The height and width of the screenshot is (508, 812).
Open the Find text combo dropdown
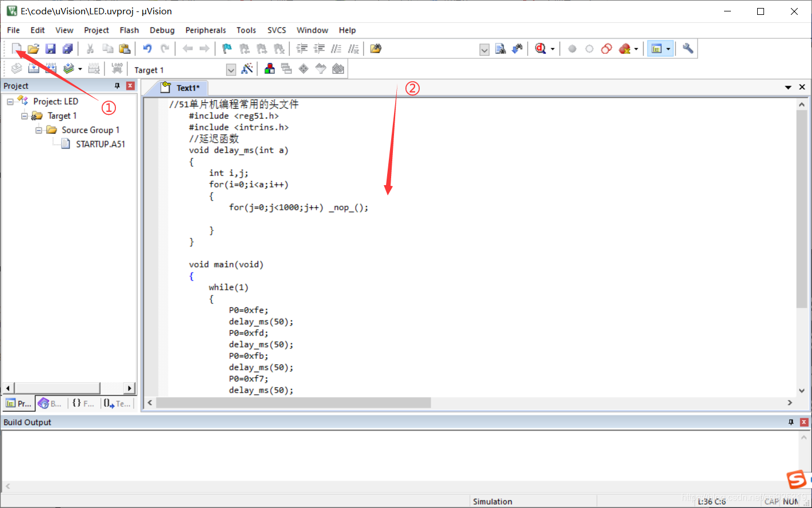pos(484,49)
